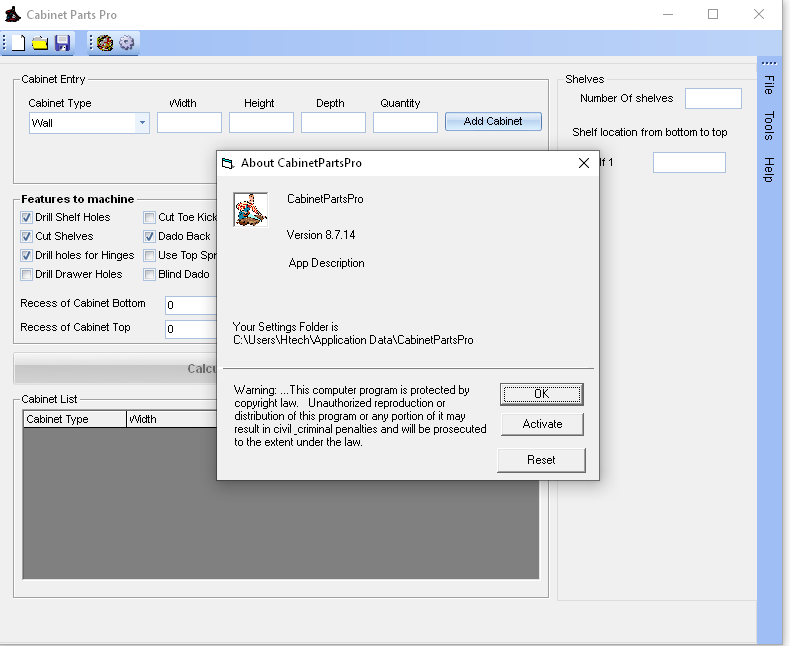790x646 pixels.
Task: Open settings with the gear icon
Action: [127, 43]
